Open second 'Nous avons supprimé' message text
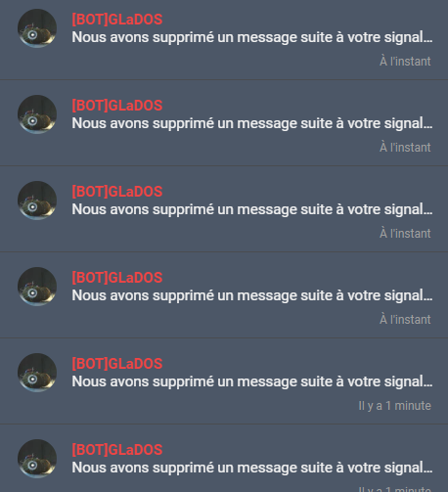448x492 pixels. 252,124
